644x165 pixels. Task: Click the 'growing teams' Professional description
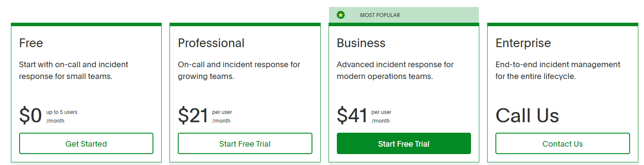[239, 70]
